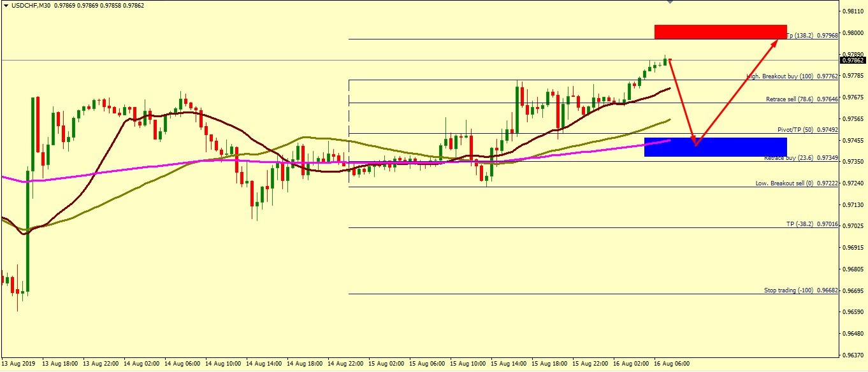Select the blue rectangle support zone
The height and width of the screenshot is (372, 868).
coord(715,147)
